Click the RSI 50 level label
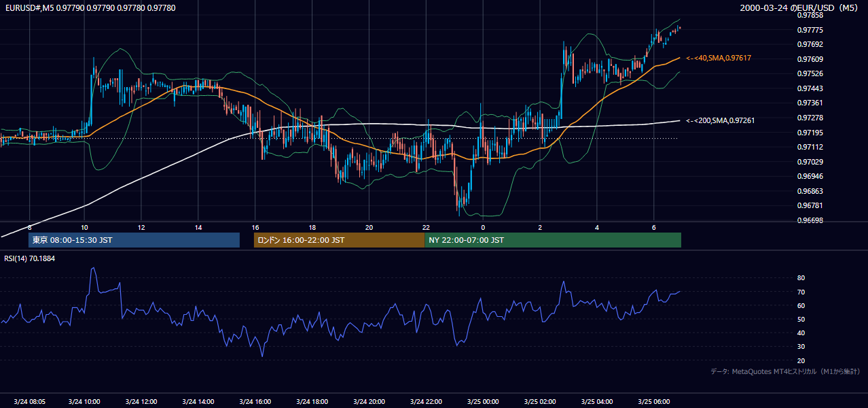This screenshot has height=408, width=868. coord(801,320)
